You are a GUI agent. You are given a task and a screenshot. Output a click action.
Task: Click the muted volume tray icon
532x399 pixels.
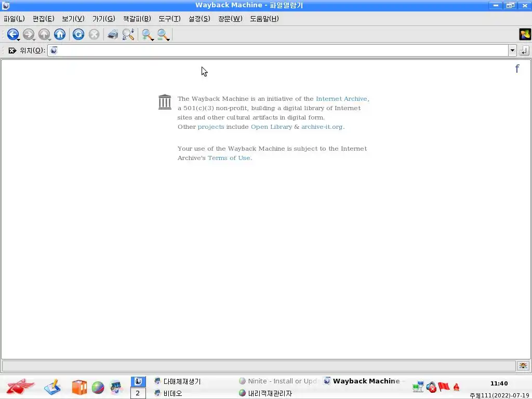tap(431, 387)
